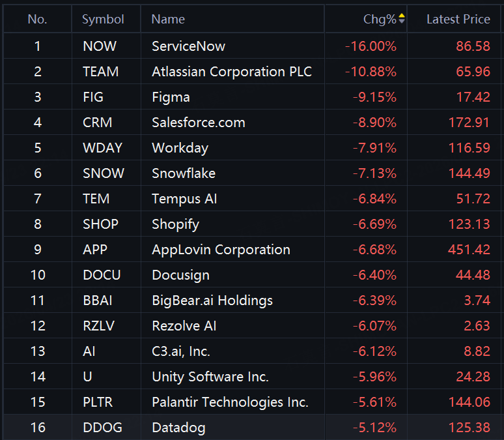Select the Atlassian Corporation PLC row
504x440 pixels.
pos(232,72)
